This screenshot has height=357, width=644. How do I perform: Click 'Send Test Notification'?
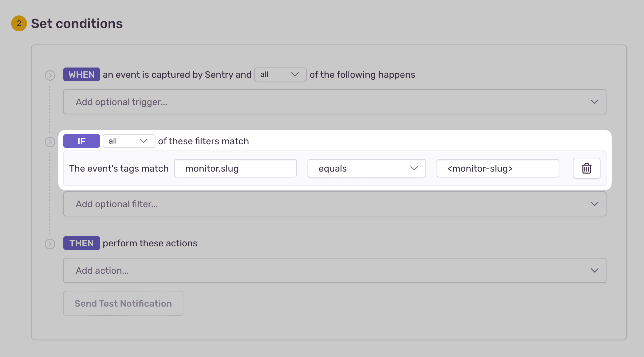coord(123,303)
